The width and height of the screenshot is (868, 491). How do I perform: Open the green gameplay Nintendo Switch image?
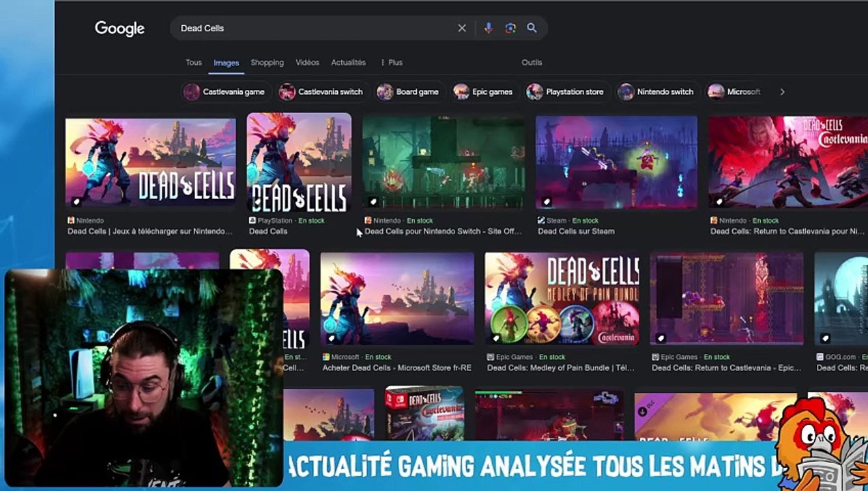coord(444,162)
